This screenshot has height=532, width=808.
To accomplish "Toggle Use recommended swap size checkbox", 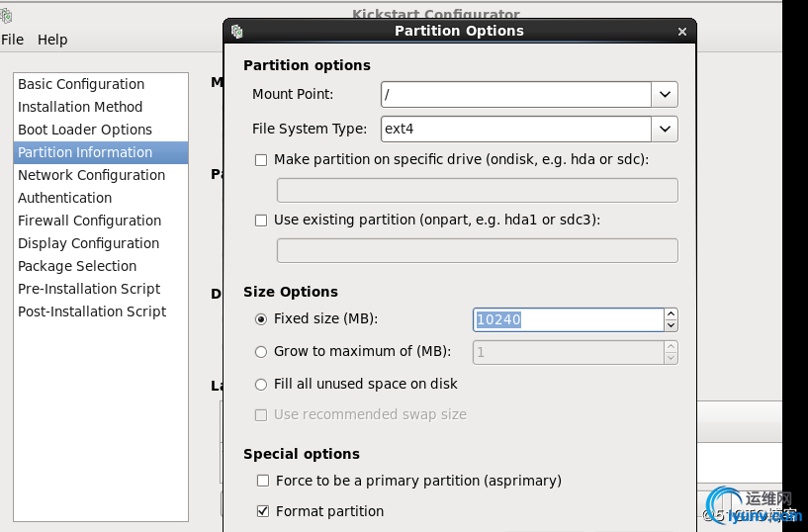I will coord(261,415).
